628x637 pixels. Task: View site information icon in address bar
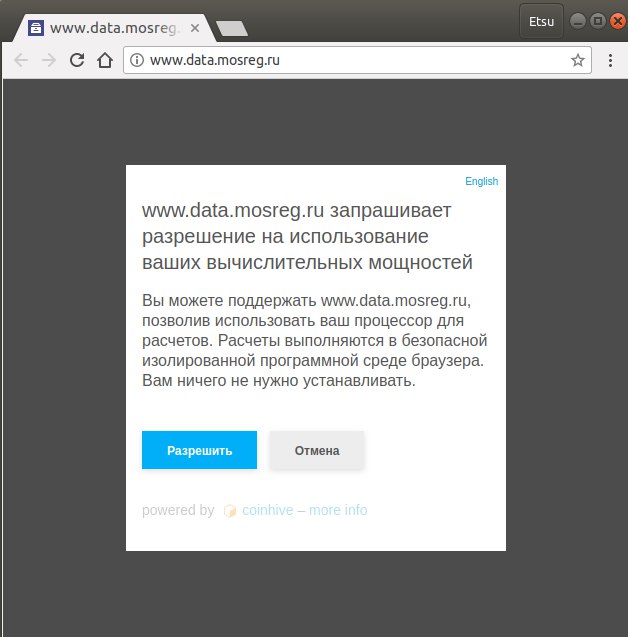(x=137, y=60)
